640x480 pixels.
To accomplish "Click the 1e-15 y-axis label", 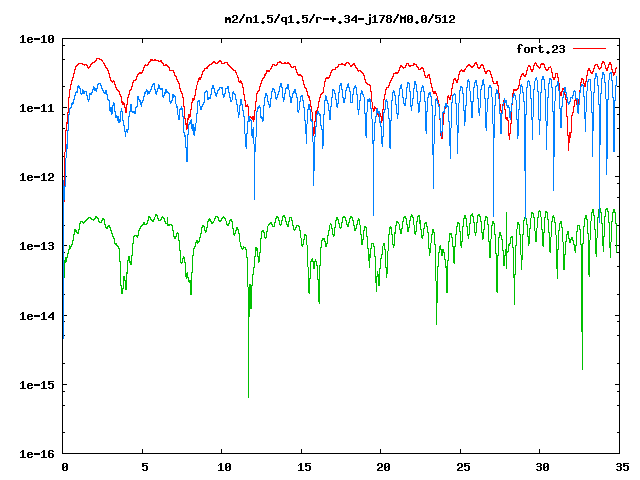I will click(37, 385).
